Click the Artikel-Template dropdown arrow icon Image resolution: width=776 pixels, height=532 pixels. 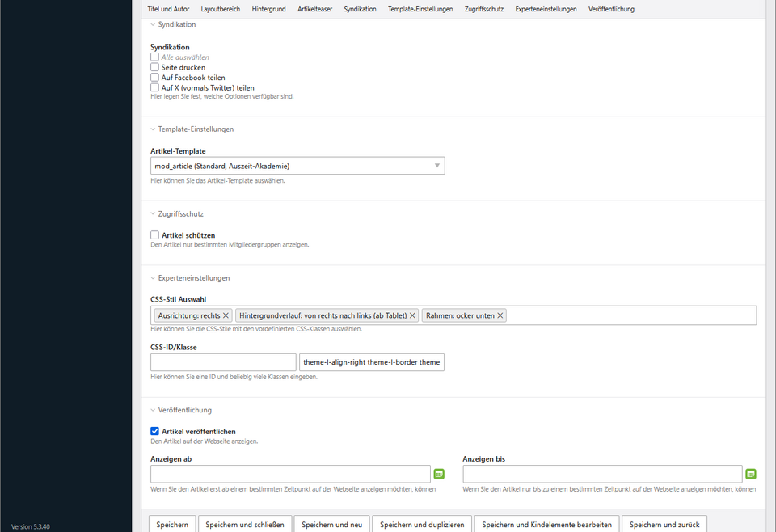[x=436, y=165]
